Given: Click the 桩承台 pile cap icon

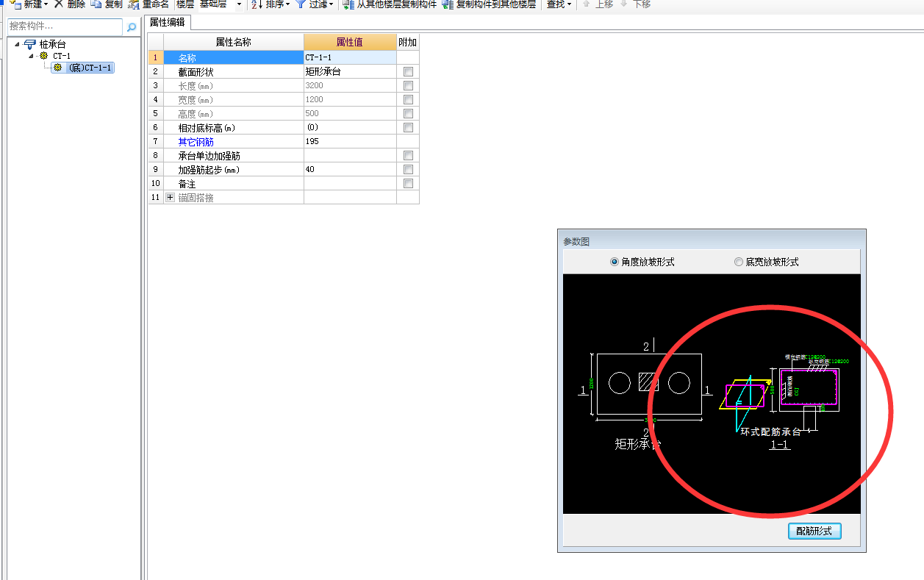Looking at the screenshot, I should click(x=30, y=45).
